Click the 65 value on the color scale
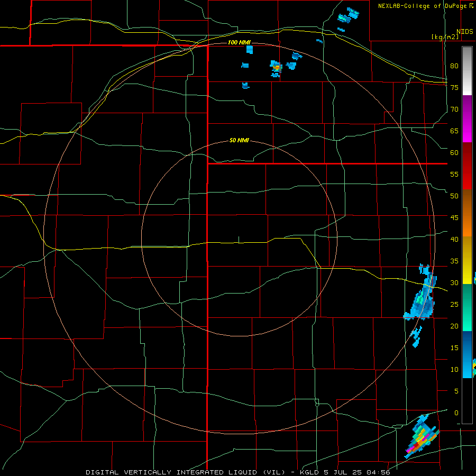Screen dimensions: 476x476 coord(454,131)
